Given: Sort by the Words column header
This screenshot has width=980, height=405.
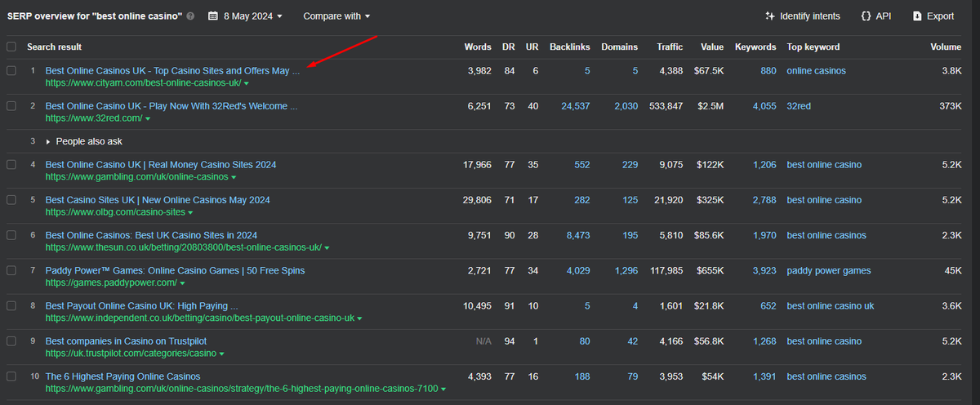Looking at the screenshot, I should pos(478,47).
